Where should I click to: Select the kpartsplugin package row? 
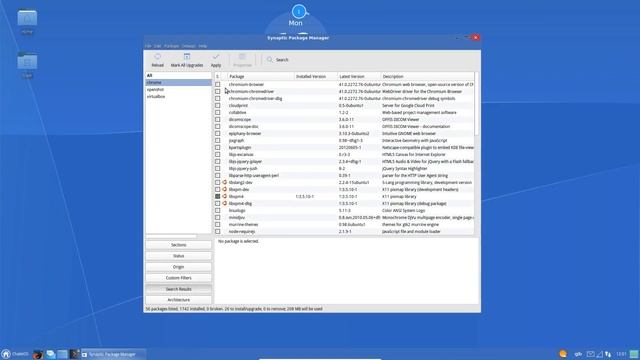pos(344,147)
